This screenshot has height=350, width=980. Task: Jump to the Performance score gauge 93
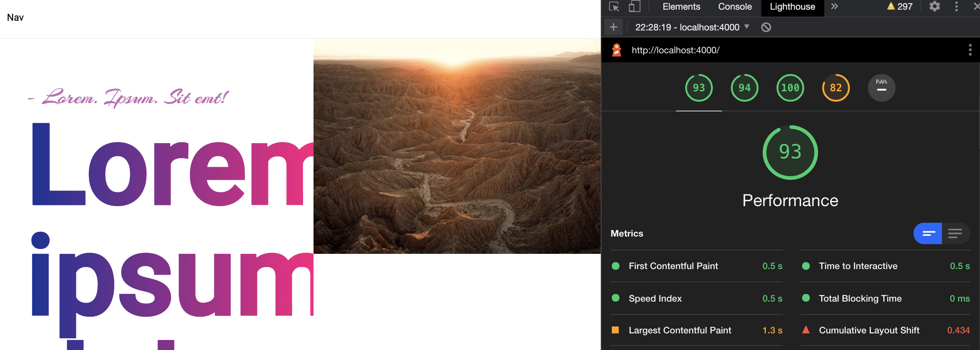coord(699,88)
